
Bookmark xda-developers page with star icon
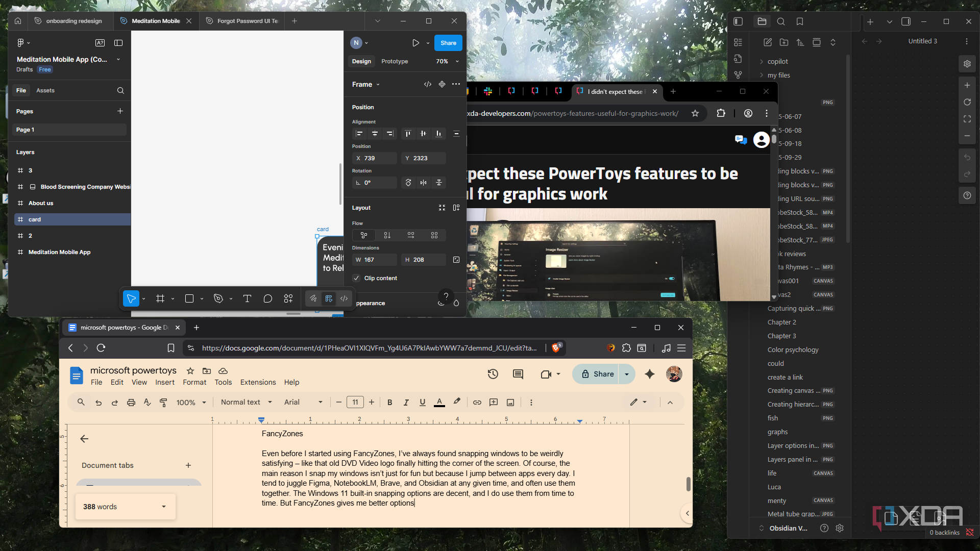[x=695, y=113]
